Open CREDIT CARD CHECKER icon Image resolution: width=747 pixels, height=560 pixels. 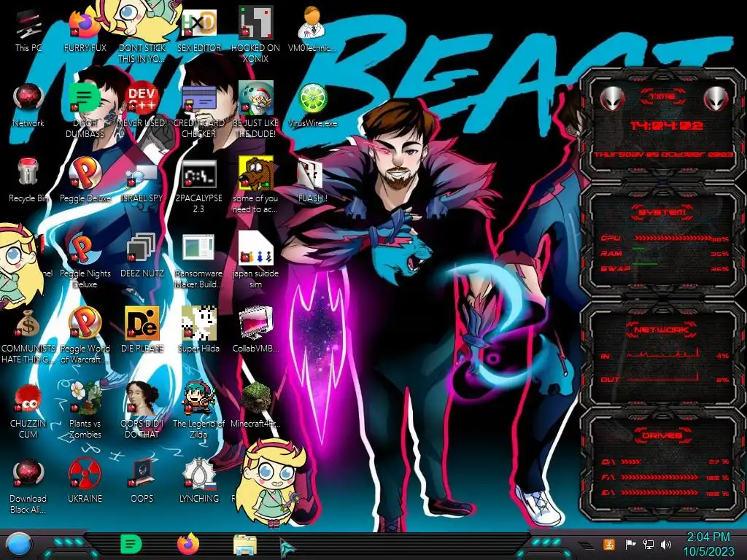[x=198, y=99]
